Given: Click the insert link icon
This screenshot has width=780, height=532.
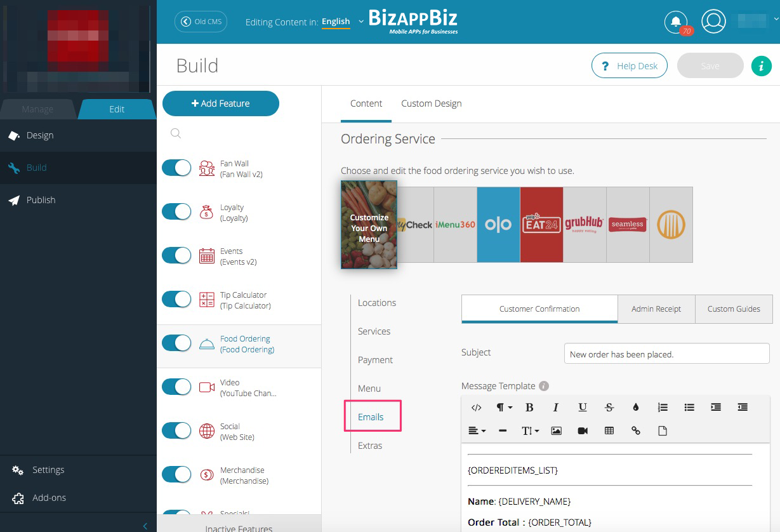Looking at the screenshot, I should click(x=636, y=430).
